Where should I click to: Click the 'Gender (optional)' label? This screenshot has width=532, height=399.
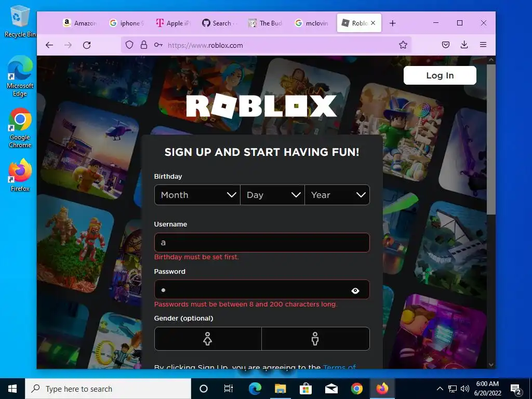(x=183, y=318)
